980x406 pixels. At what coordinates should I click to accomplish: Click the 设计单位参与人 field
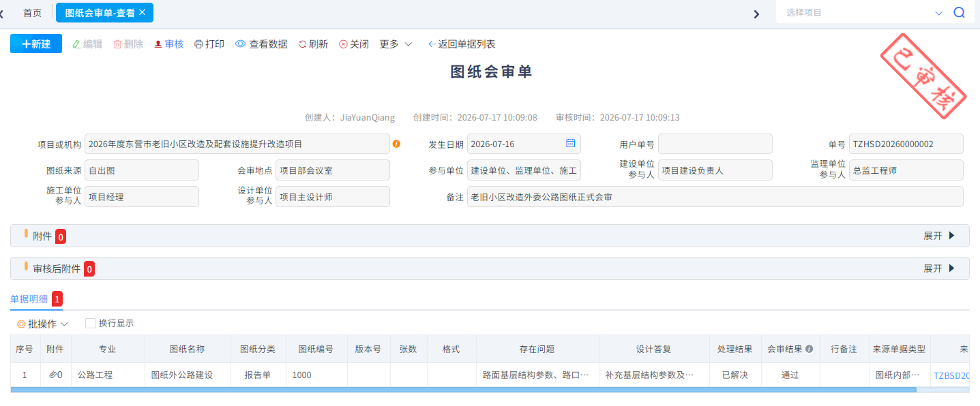tap(333, 196)
